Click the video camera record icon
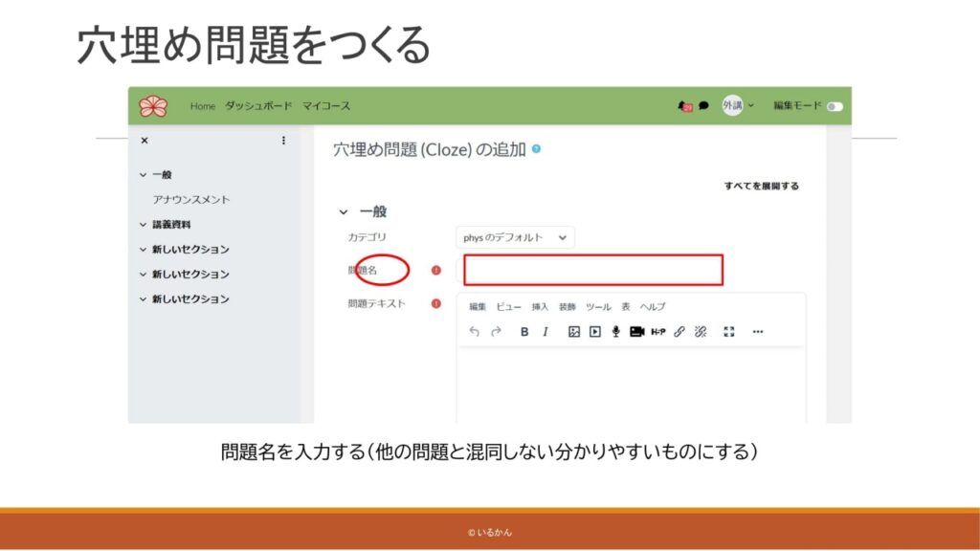The height and width of the screenshot is (551, 980). (636, 332)
